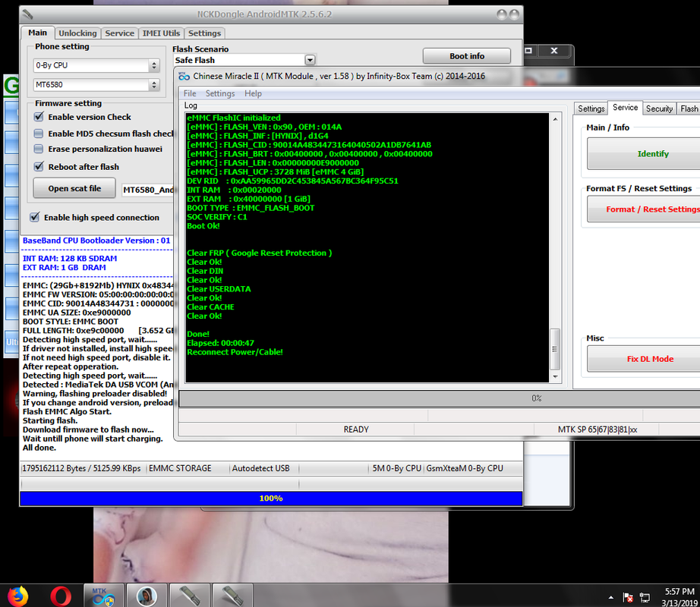Open the first NCKDongle taskbar item
Screen dimensions: 700x607
(x=190, y=596)
